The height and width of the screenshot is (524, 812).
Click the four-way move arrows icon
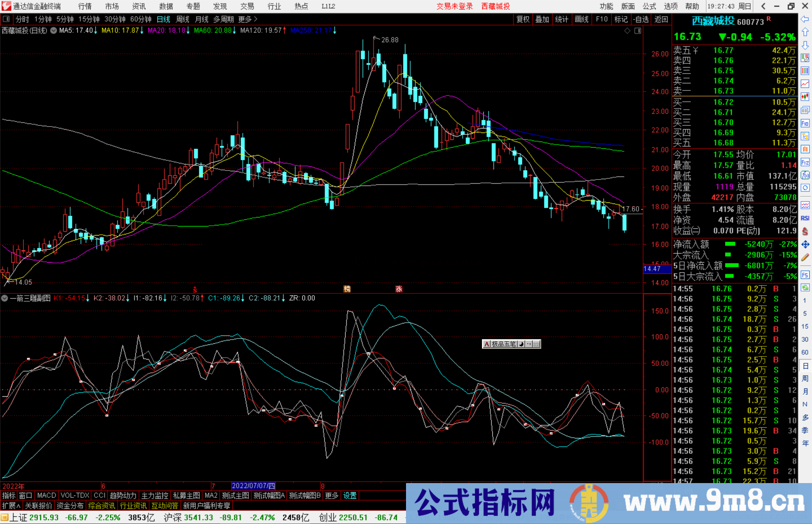pos(805,245)
